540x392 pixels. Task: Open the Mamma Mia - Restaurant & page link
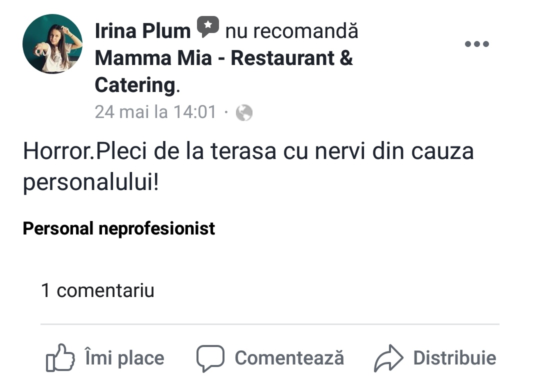click(x=224, y=58)
